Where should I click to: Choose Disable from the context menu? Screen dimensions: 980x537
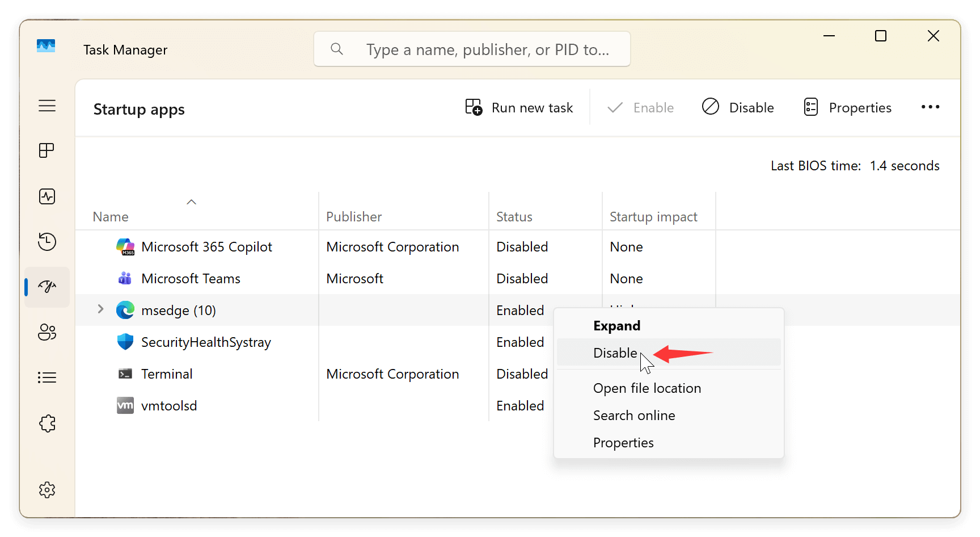coord(615,353)
